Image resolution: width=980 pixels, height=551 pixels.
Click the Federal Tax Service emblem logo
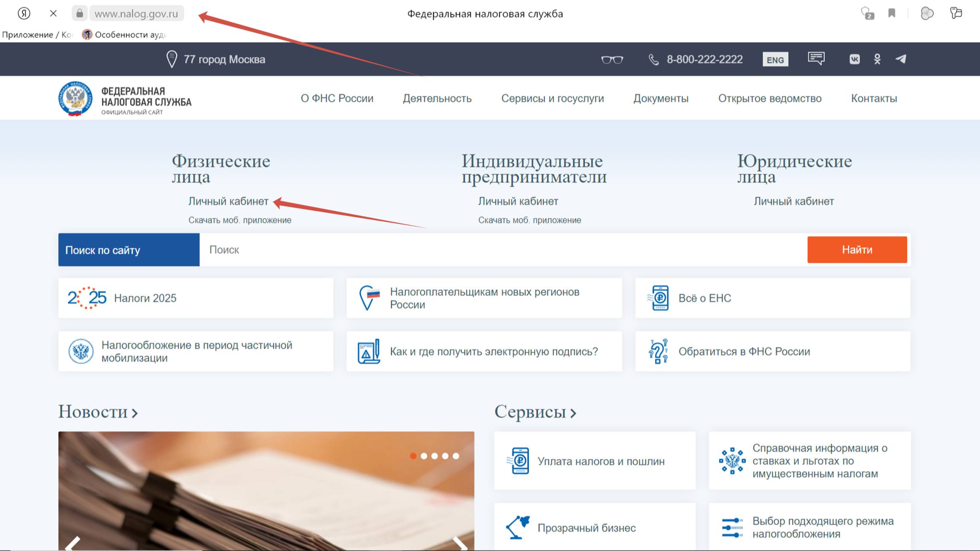click(x=75, y=99)
